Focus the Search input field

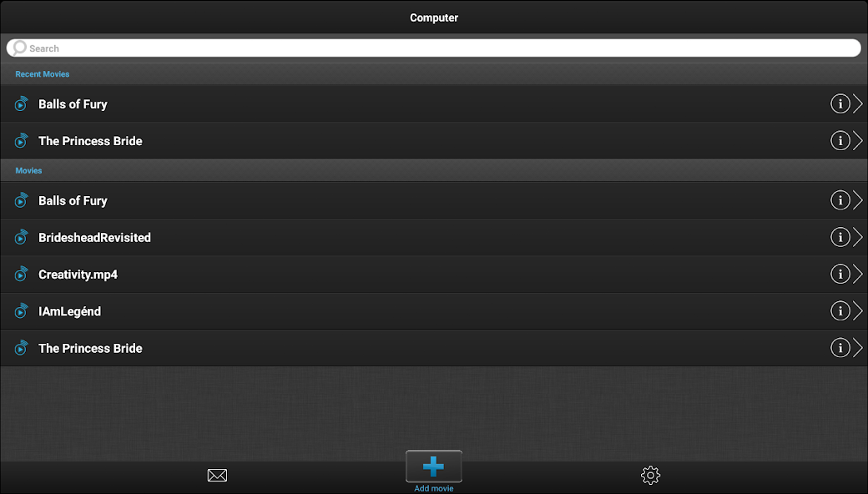(x=434, y=48)
